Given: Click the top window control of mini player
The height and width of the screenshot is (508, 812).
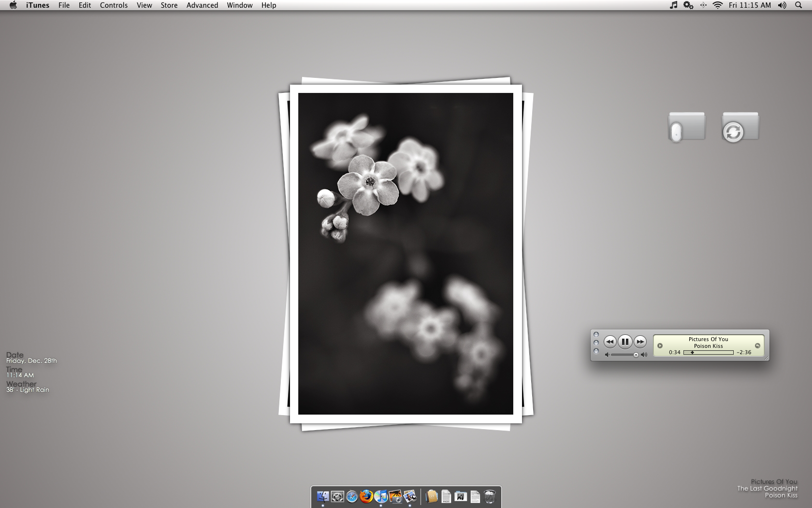Looking at the screenshot, I should click(596, 334).
